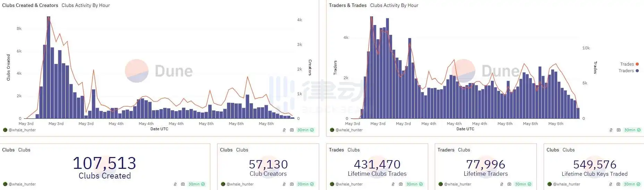Click camera icon in Lifetime Clubs Trades card

tap(401, 184)
